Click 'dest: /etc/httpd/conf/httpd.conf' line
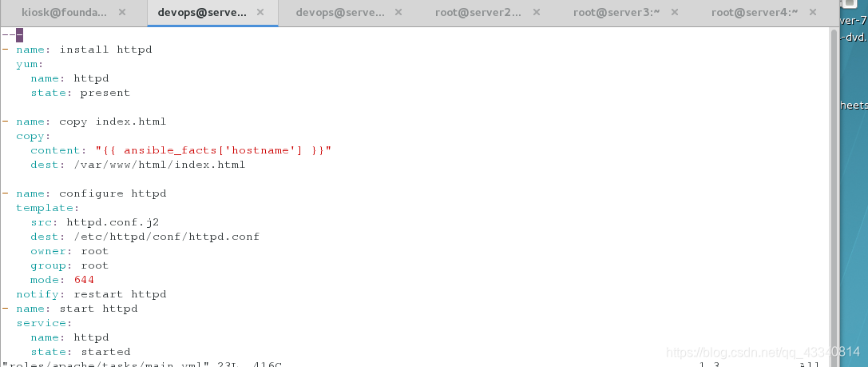The width and height of the screenshot is (868, 367). 145,237
